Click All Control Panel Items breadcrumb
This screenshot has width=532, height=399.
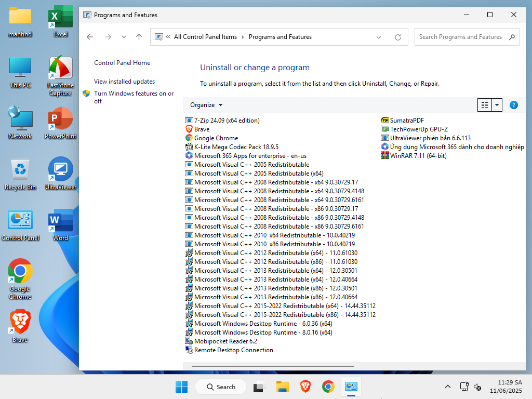pyautogui.click(x=205, y=37)
